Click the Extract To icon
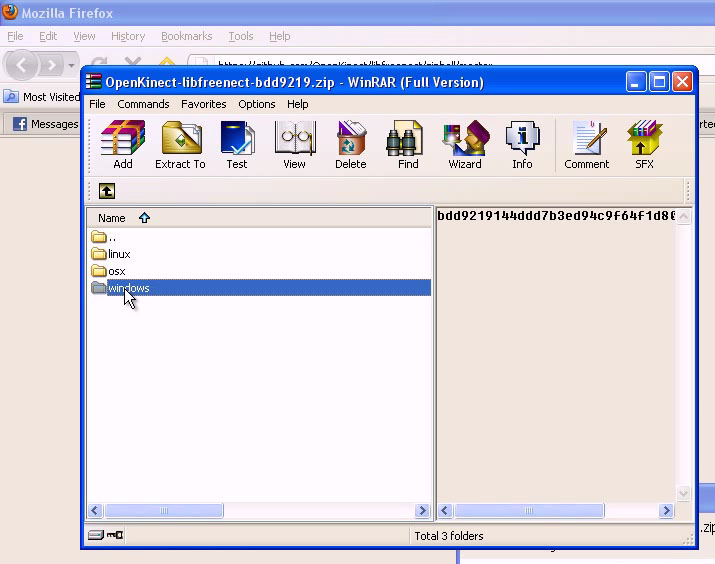This screenshot has width=715, height=564. coord(181,145)
